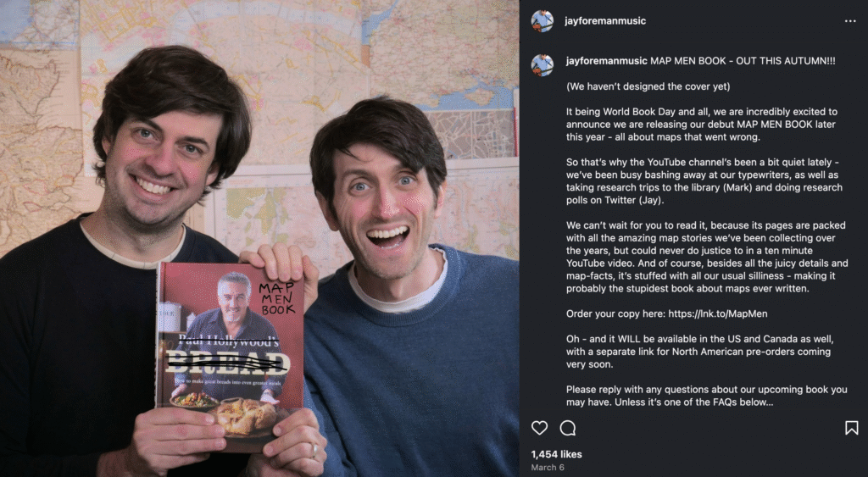868x477 pixels.
Task: Open comments via speech bubble icon
Action: [567, 428]
